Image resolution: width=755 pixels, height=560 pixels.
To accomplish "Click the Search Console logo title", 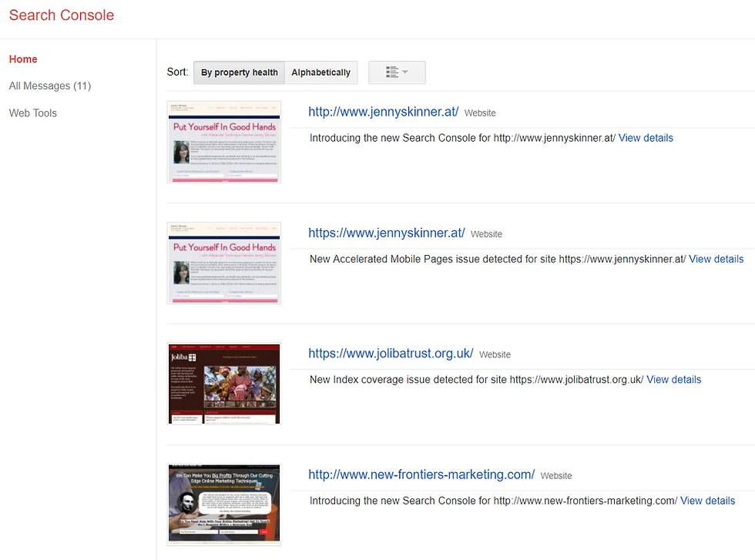I will (62, 15).
